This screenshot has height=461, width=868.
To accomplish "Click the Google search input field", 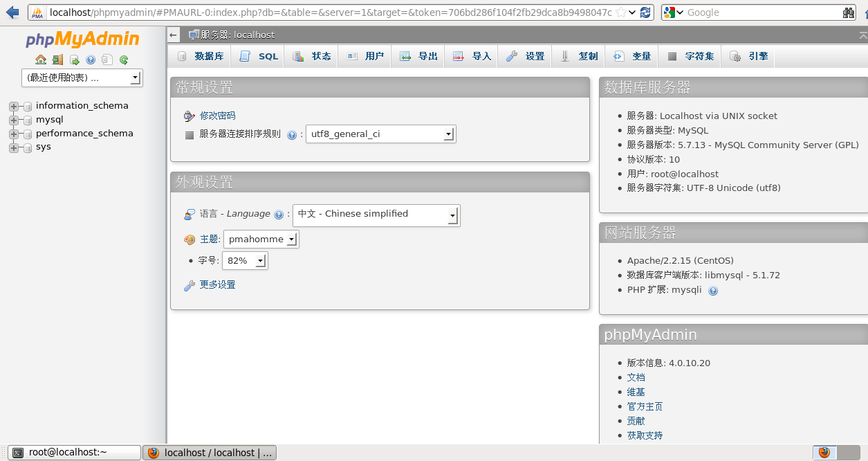I will [x=763, y=12].
